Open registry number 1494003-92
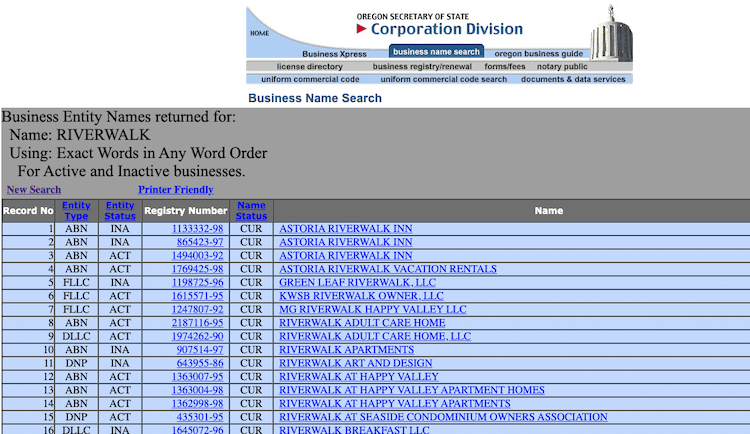750x434 pixels. click(198, 256)
